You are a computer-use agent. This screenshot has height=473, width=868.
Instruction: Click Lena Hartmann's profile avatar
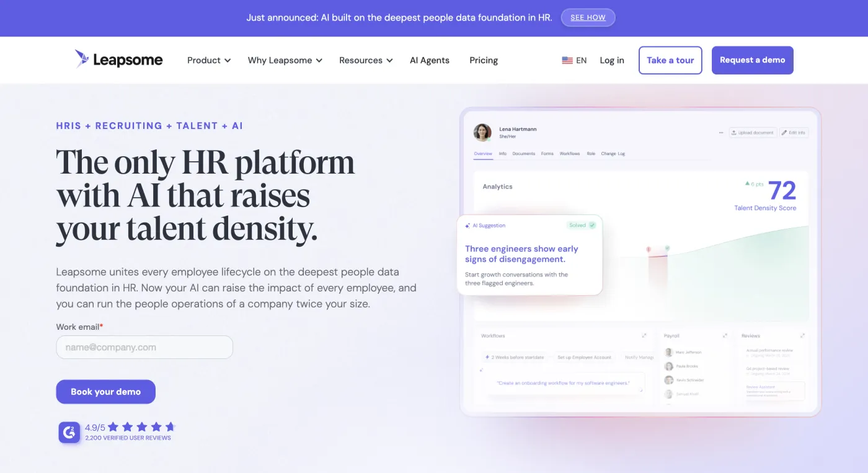click(482, 132)
